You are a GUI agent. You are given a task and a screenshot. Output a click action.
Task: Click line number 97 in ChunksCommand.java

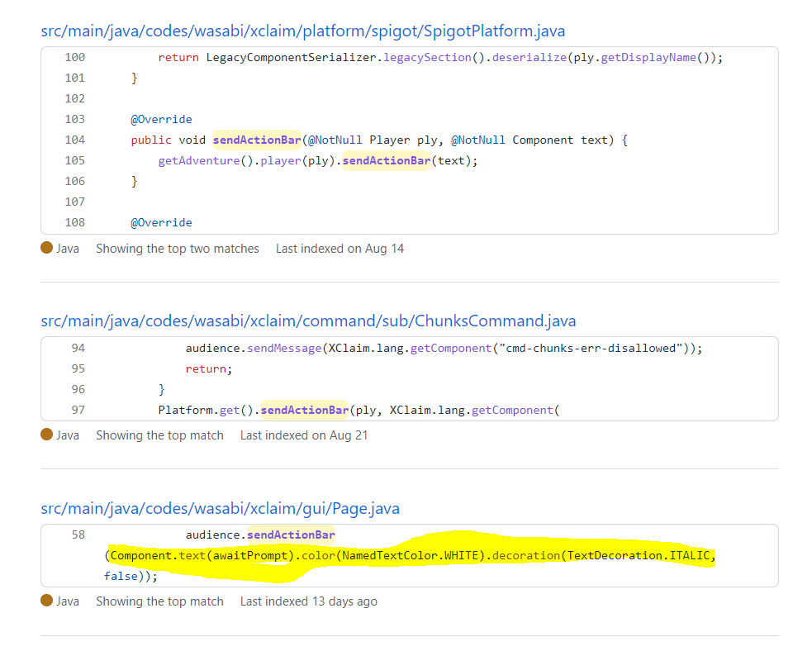[78, 411]
